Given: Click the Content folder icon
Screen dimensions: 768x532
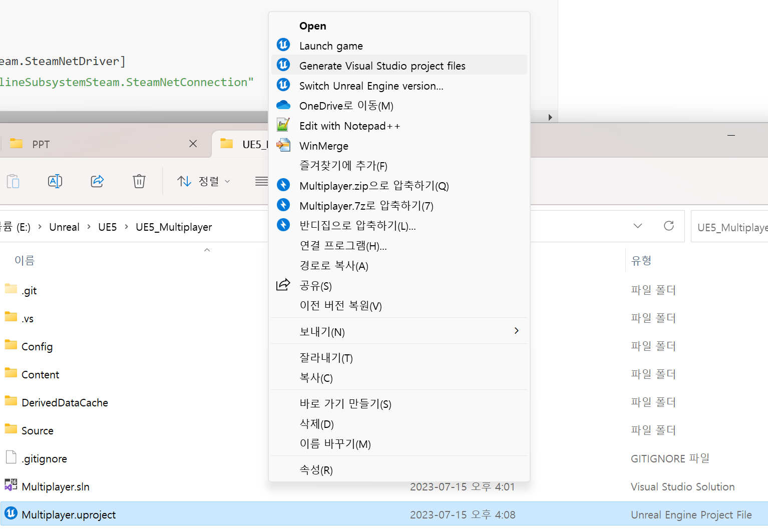Looking at the screenshot, I should [11, 373].
